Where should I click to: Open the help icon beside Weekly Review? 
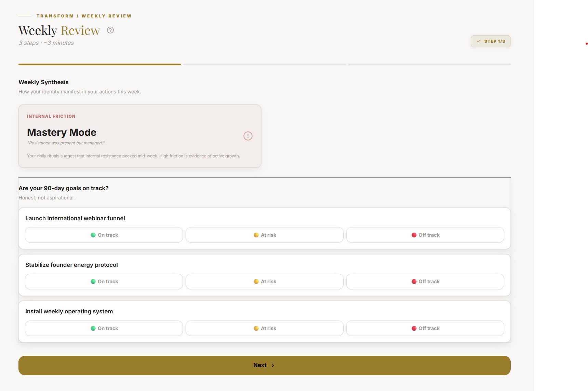(x=110, y=30)
